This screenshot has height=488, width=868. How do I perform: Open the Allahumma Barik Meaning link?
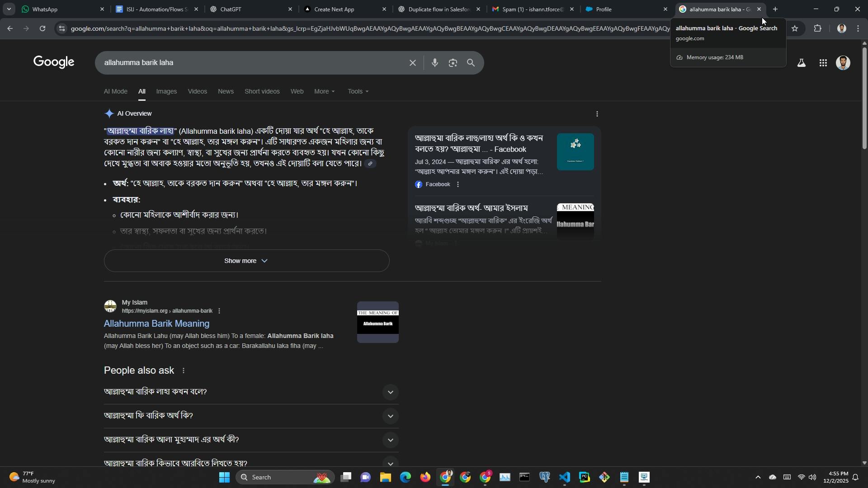156,324
